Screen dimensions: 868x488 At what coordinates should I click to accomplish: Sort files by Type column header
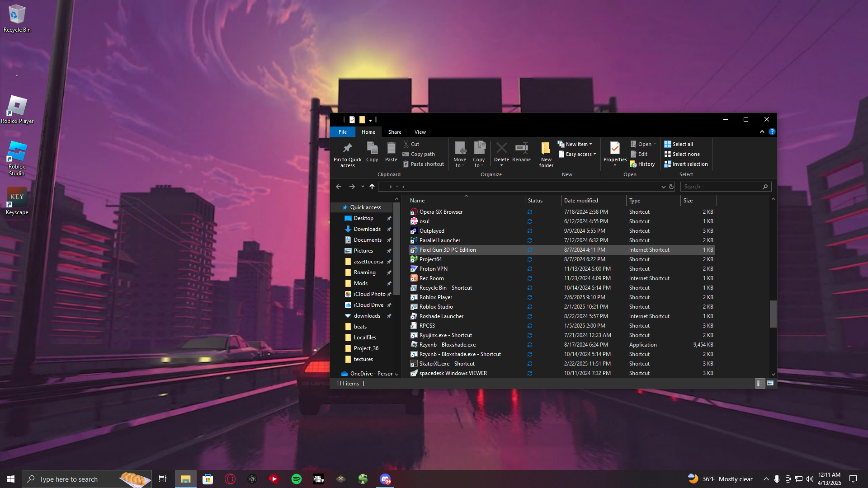coord(653,201)
